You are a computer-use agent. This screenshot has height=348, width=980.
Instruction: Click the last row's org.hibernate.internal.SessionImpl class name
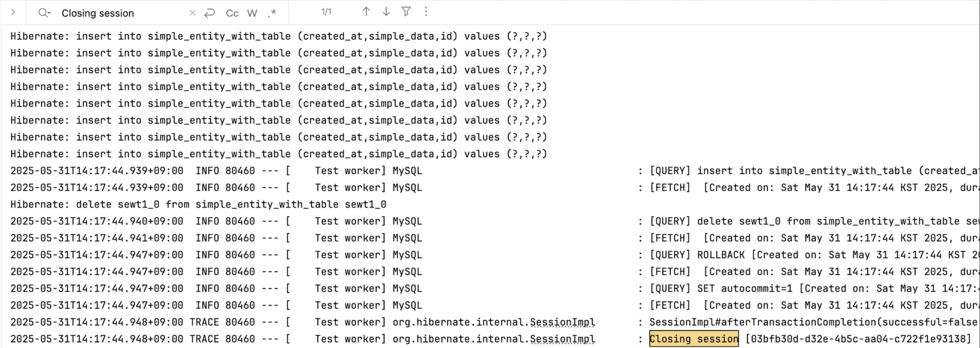click(494, 339)
